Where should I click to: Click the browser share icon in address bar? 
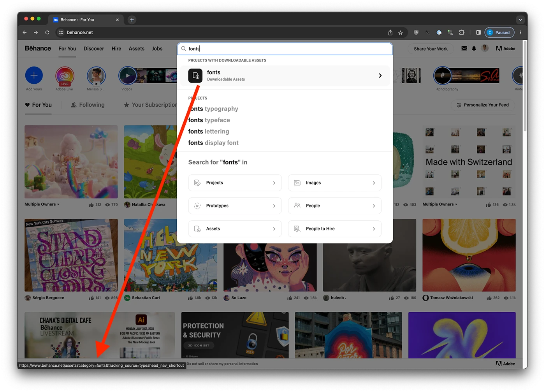(x=390, y=33)
